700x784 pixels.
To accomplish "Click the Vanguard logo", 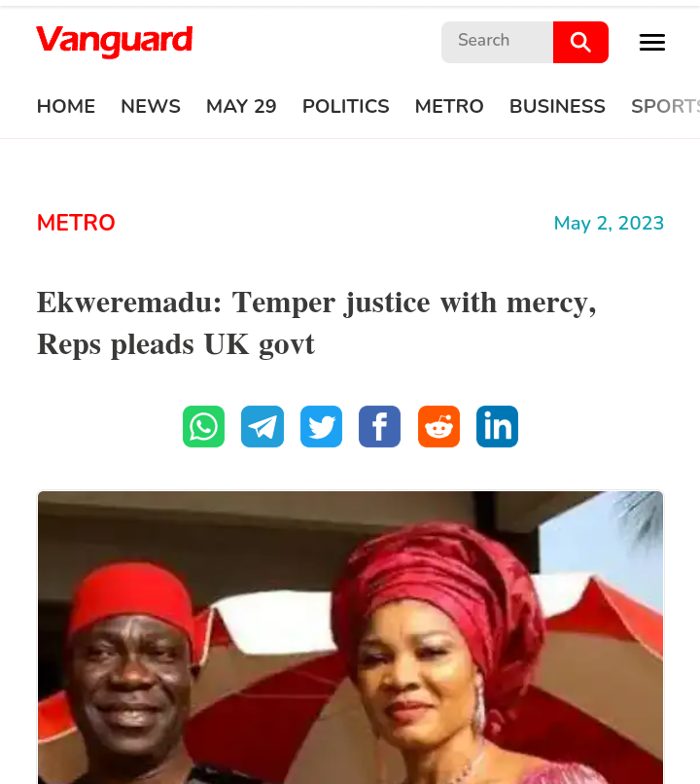I will coord(115,42).
